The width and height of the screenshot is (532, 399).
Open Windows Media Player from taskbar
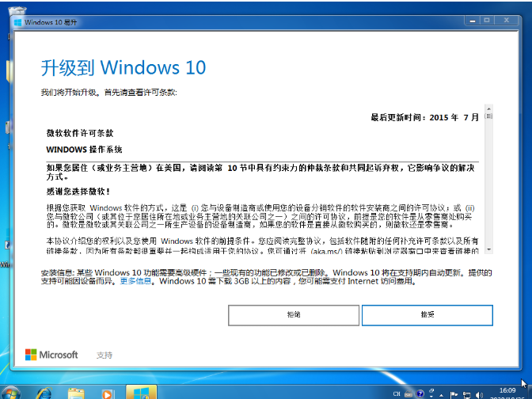click(x=108, y=393)
